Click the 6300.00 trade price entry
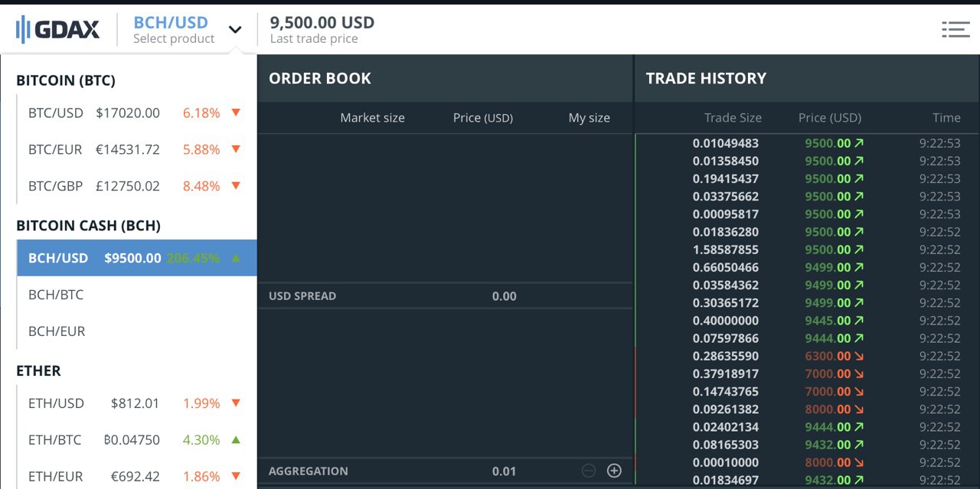This screenshot has width=980, height=489. tap(828, 356)
